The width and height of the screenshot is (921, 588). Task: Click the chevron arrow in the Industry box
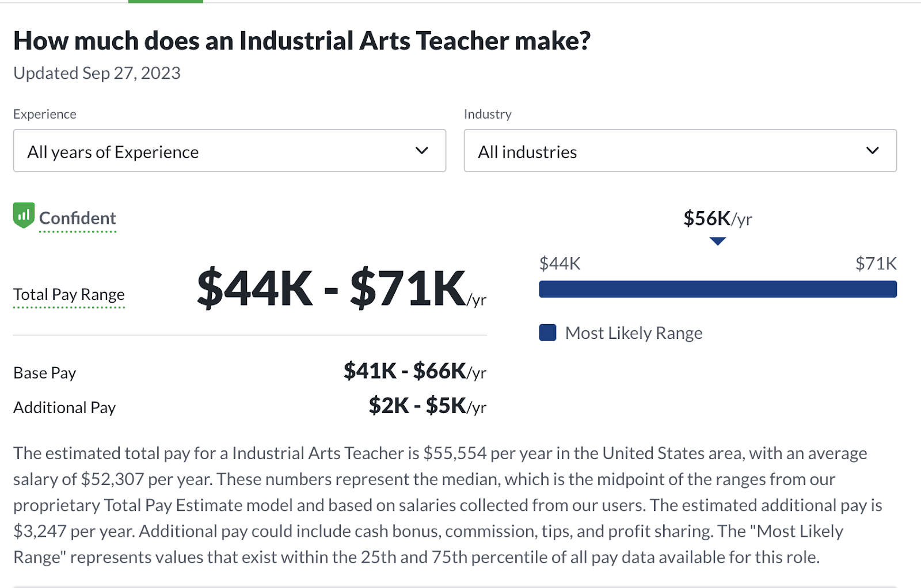click(x=873, y=151)
